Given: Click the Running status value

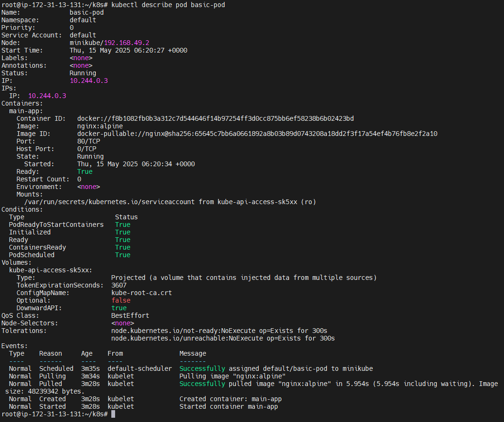Looking at the screenshot, I should tap(83, 73).
